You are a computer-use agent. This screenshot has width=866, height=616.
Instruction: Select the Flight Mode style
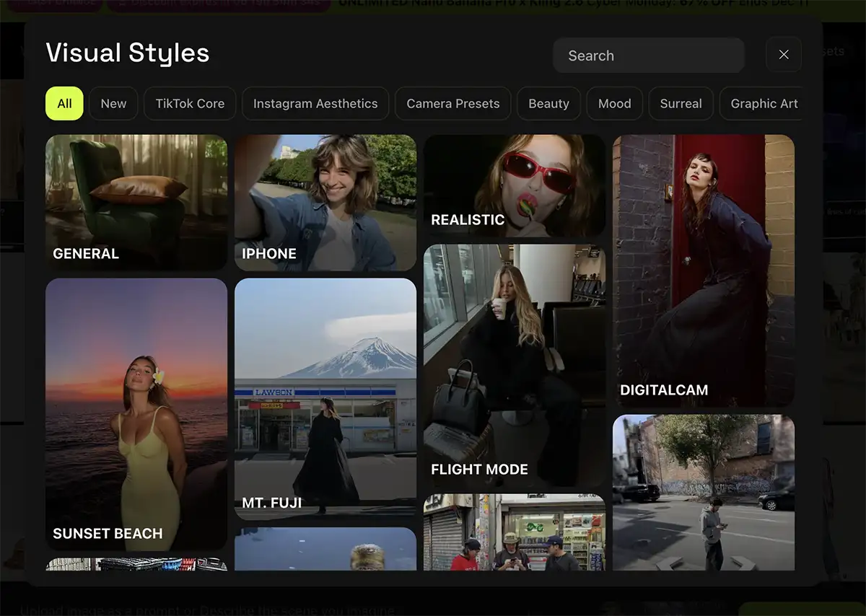pos(515,365)
